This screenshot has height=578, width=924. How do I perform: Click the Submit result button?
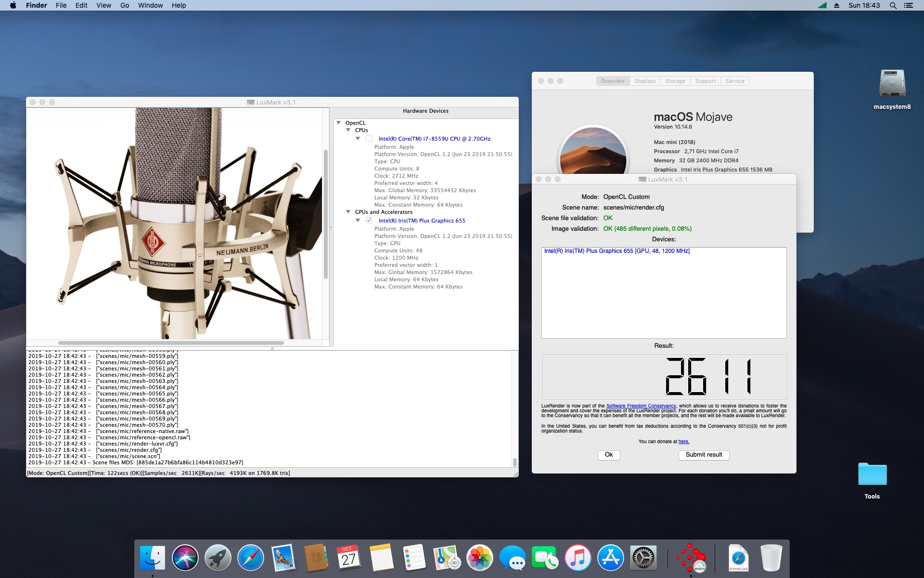coord(704,455)
